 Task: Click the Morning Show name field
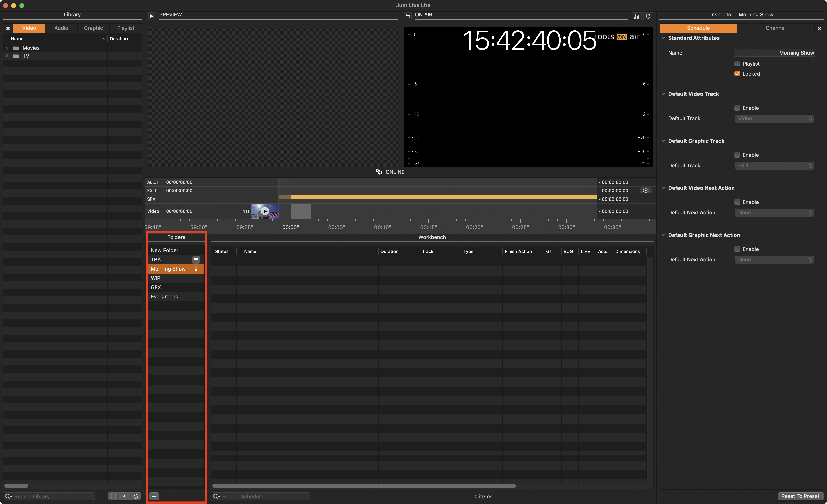(x=774, y=53)
